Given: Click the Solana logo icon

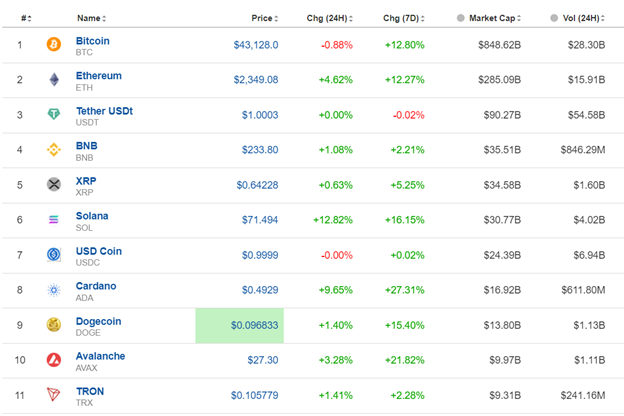Looking at the screenshot, I should tap(54, 220).
